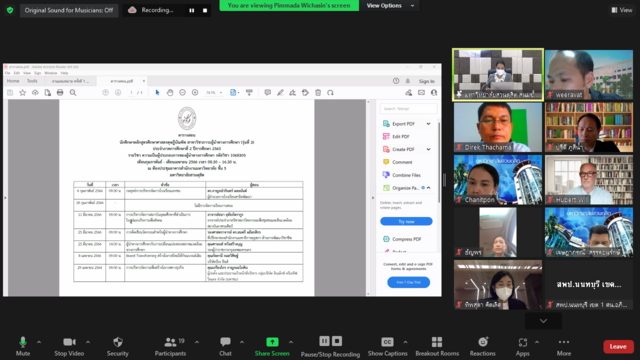Select Direk Thachama's video tile
Image resolution: width=640 pixels, height=360 pixels.
point(498,127)
